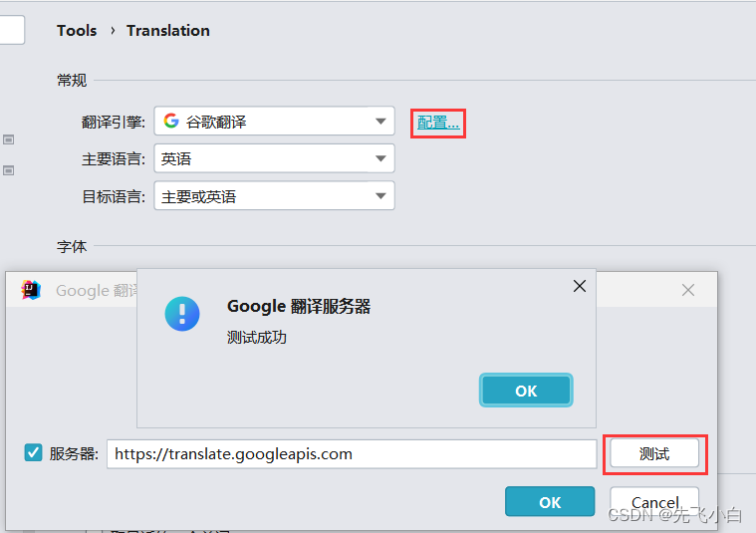Image resolution: width=756 pixels, height=533 pixels.
Task: Click the IntelliJ icon in the dialog title bar
Action: 31,290
